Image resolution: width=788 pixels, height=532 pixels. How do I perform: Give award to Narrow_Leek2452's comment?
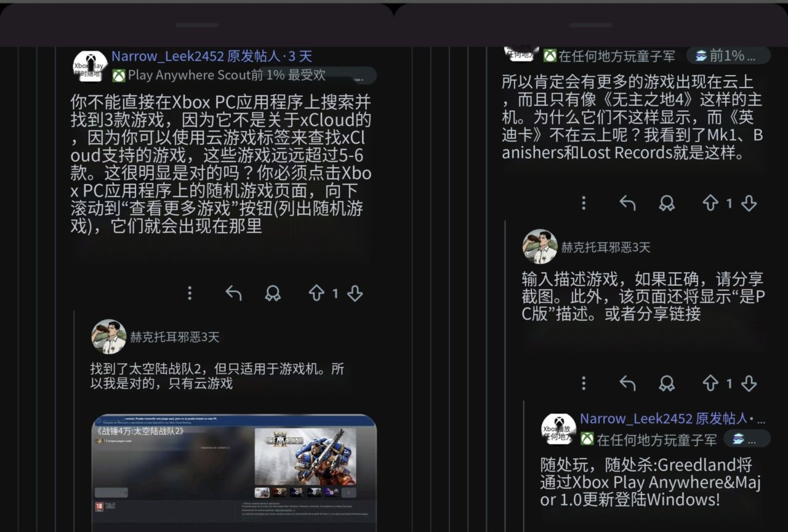(273, 293)
